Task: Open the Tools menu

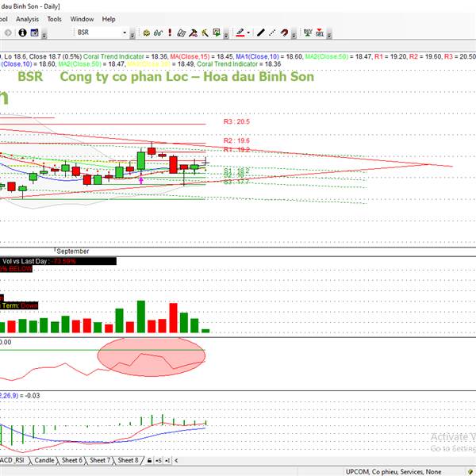Action: coord(54,19)
